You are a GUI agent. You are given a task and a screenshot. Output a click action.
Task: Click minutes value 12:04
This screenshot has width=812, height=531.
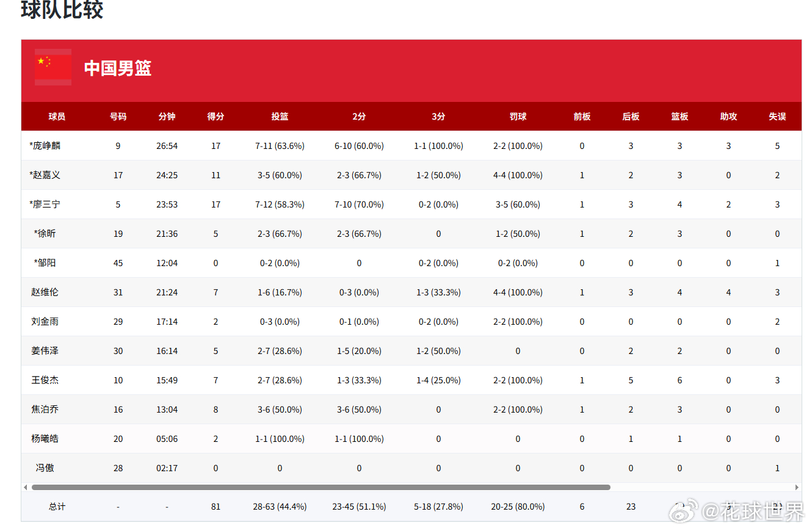[167, 263]
